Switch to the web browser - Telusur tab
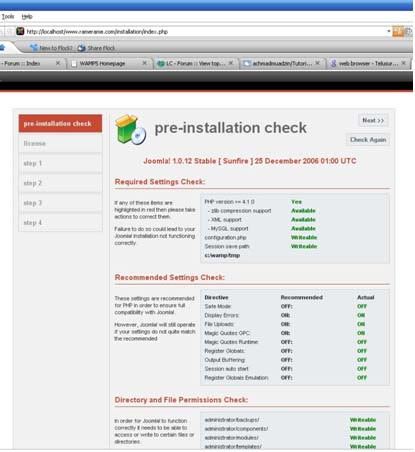 point(369,63)
